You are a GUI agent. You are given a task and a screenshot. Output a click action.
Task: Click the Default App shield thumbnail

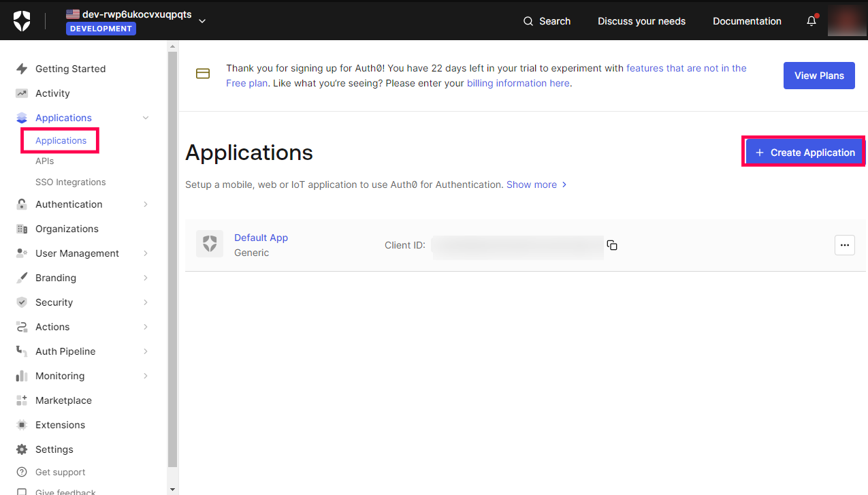pos(210,244)
